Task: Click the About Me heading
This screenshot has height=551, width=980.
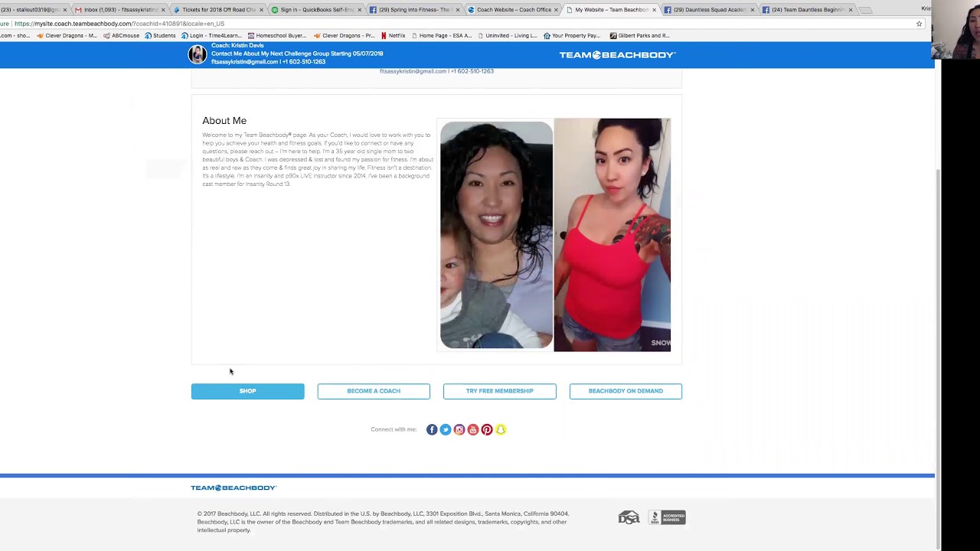Action: point(224,121)
